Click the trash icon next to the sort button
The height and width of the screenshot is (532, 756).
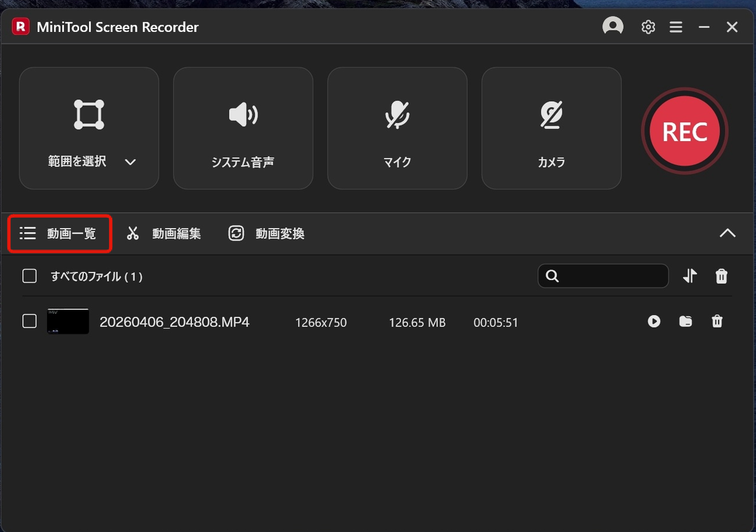[721, 276]
